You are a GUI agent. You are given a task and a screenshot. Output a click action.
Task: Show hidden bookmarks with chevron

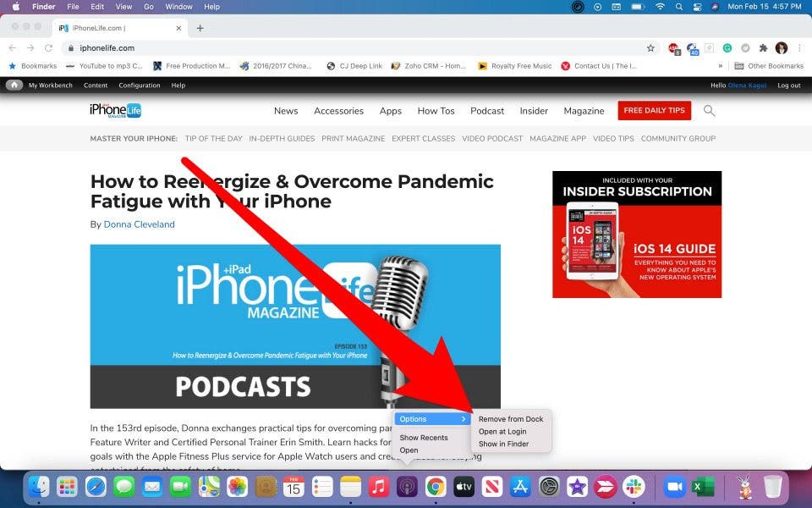point(721,66)
